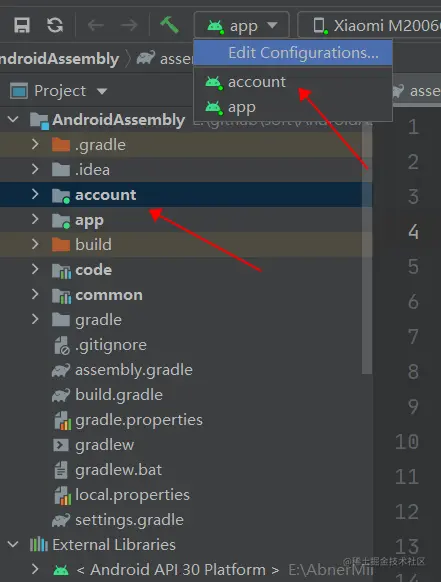Click the Back navigation arrow
The width and height of the screenshot is (441, 582).
coord(96,25)
